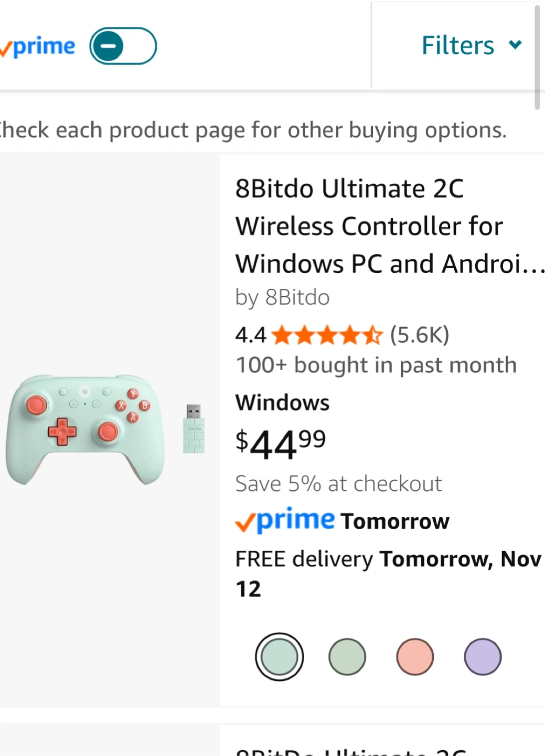Image resolution: width=545 pixels, height=756 pixels.
Task: Click the Filters chevron arrow
Action: [515, 45]
